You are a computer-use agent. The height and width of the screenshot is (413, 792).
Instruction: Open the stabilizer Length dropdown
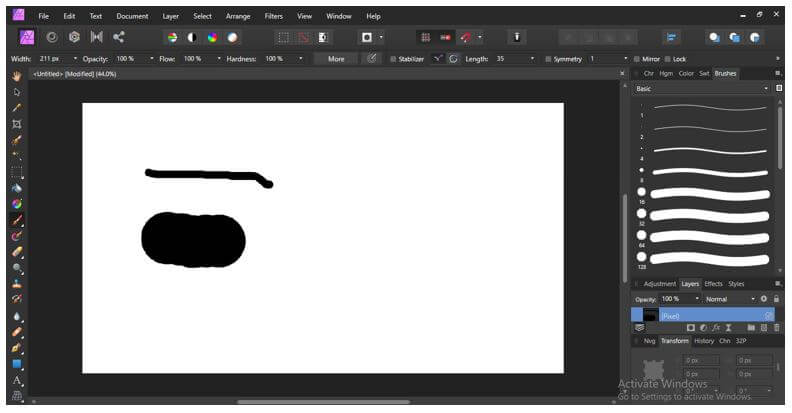coord(532,59)
